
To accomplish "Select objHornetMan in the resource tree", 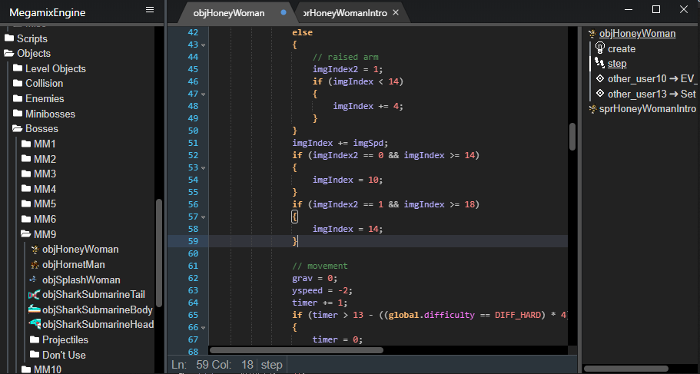I will (74, 264).
